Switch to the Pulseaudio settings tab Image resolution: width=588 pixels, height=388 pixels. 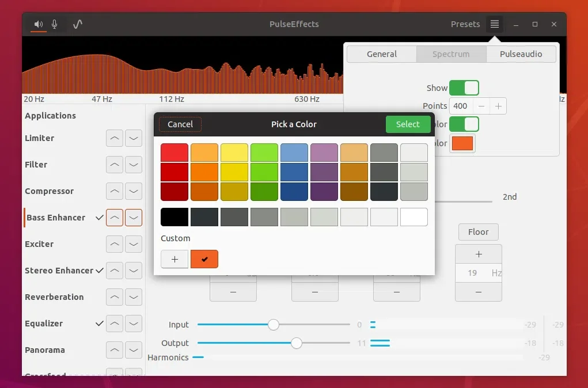[521, 54]
